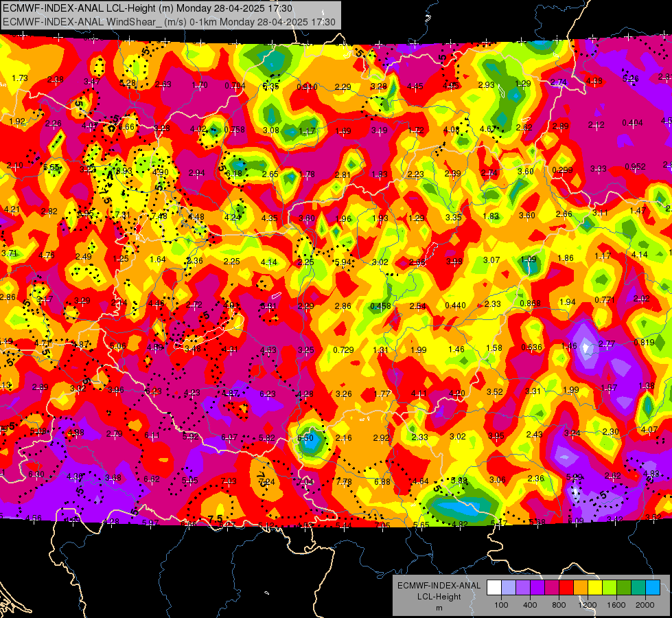
Task: Click the grid value 0.758
Action: click(235, 130)
